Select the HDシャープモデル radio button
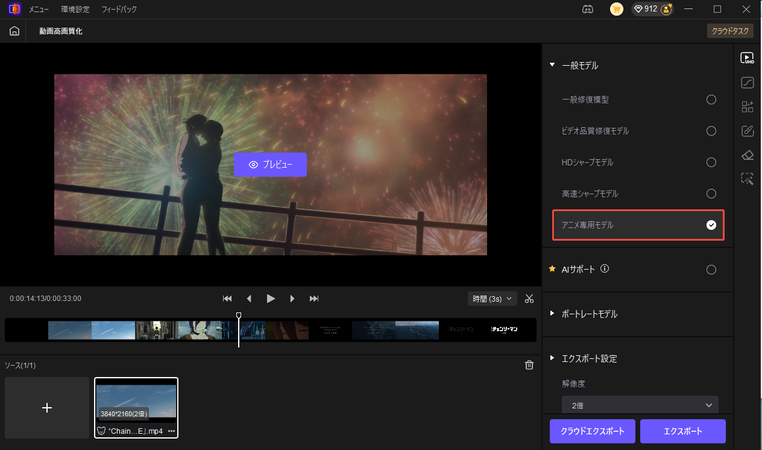The image size is (762, 450). tap(711, 162)
